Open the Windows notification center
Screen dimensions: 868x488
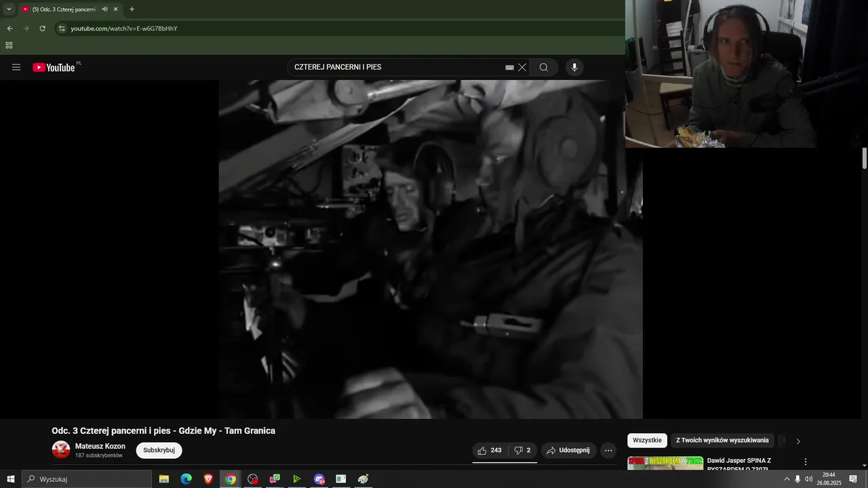point(853,479)
